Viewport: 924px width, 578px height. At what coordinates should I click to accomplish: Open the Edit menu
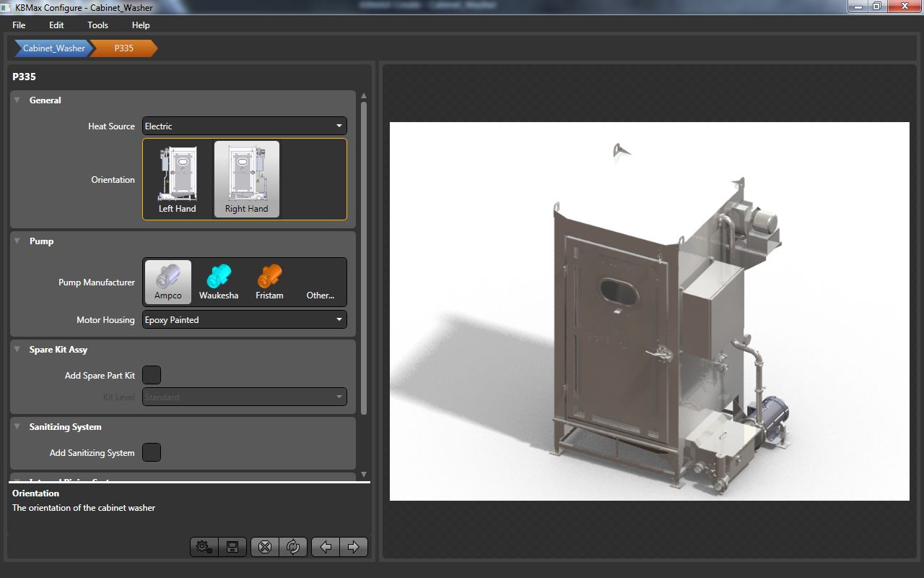click(x=56, y=25)
